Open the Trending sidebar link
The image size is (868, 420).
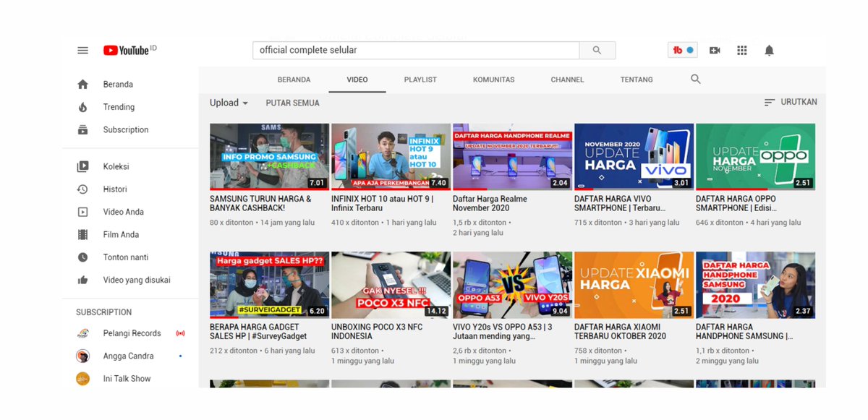pyautogui.click(x=119, y=107)
